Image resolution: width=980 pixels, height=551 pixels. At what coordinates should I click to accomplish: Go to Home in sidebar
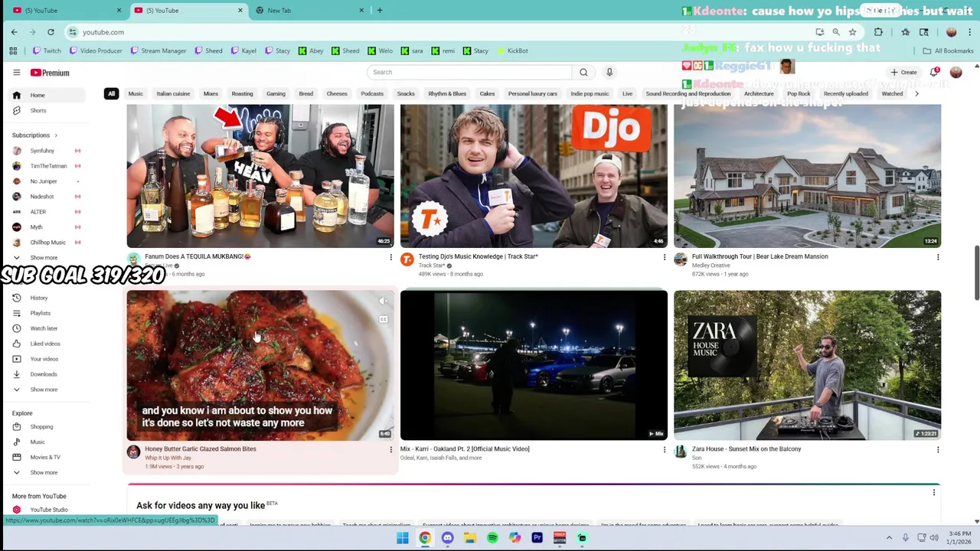(x=46, y=95)
